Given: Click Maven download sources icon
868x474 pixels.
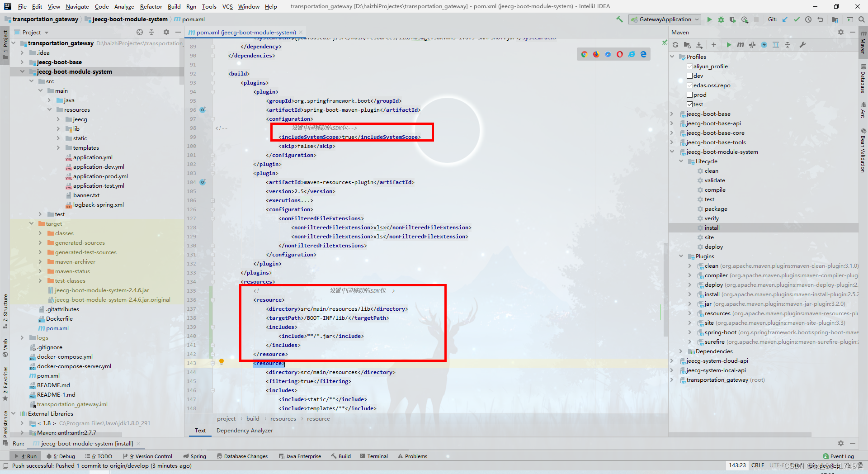Looking at the screenshot, I should point(699,45).
